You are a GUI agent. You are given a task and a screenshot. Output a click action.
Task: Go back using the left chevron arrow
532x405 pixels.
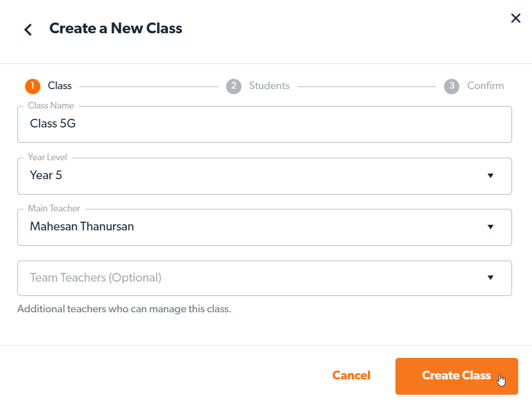(28, 30)
